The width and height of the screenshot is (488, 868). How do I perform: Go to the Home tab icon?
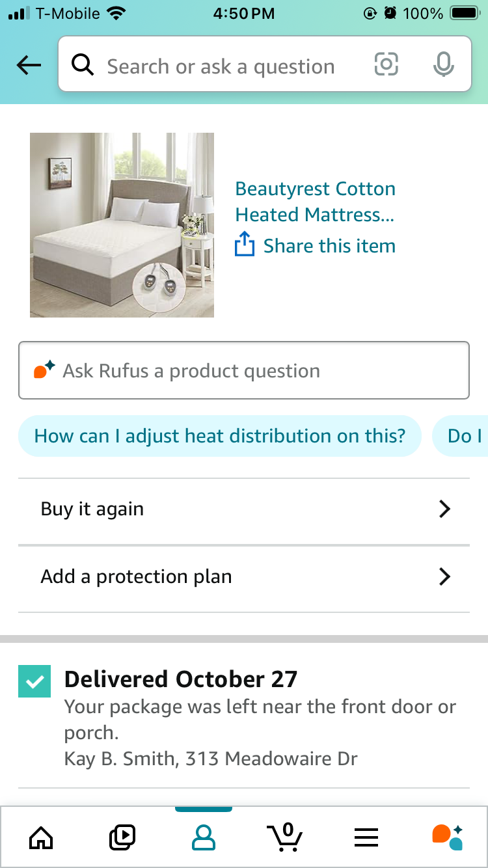tap(41, 837)
